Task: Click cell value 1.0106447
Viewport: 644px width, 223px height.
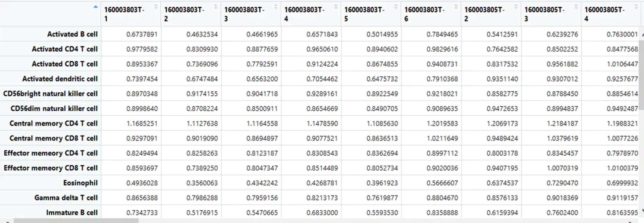Action: click(622, 64)
